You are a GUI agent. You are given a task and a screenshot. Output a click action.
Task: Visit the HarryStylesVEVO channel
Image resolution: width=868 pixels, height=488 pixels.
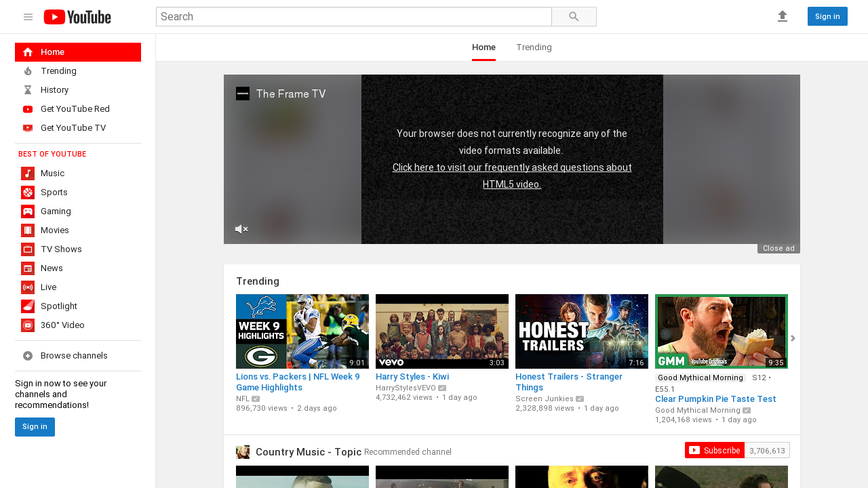(406, 388)
